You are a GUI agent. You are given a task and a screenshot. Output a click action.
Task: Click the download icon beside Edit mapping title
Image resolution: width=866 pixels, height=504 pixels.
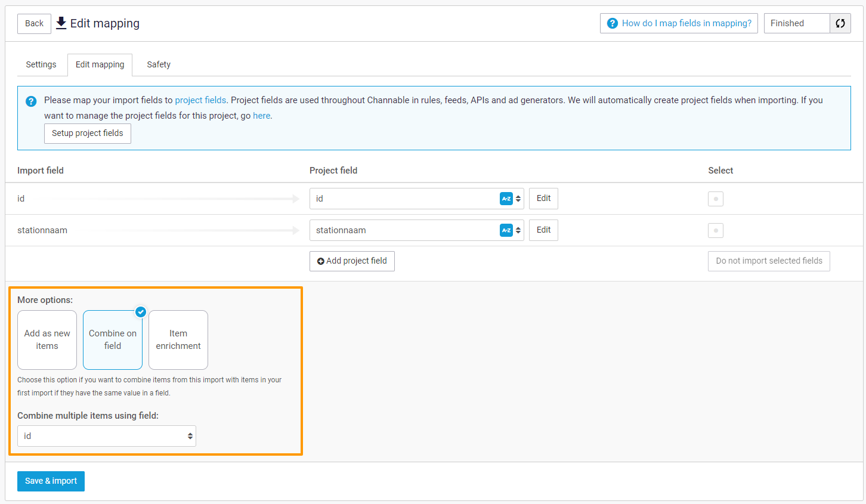pos(61,23)
